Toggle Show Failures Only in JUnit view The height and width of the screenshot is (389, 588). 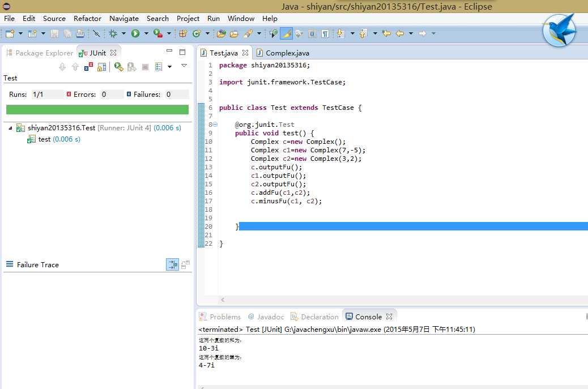pos(88,67)
